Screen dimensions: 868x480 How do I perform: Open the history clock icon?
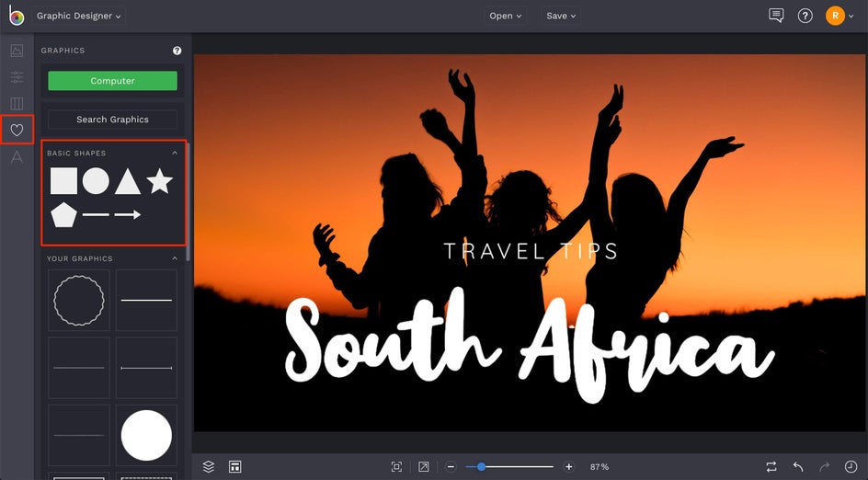pos(851,467)
